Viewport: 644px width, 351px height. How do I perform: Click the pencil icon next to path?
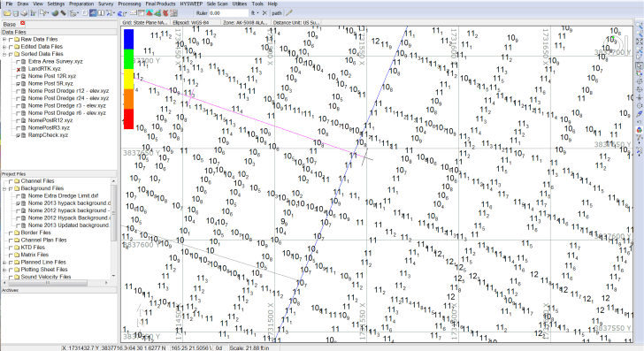[x=289, y=13]
